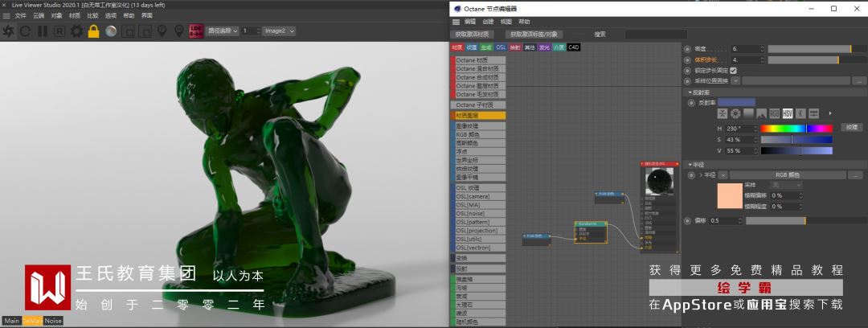The width and height of the screenshot is (868, 328).
Task: Select the DeMain tab at viewer bottom
Action: tap(32, 321)
